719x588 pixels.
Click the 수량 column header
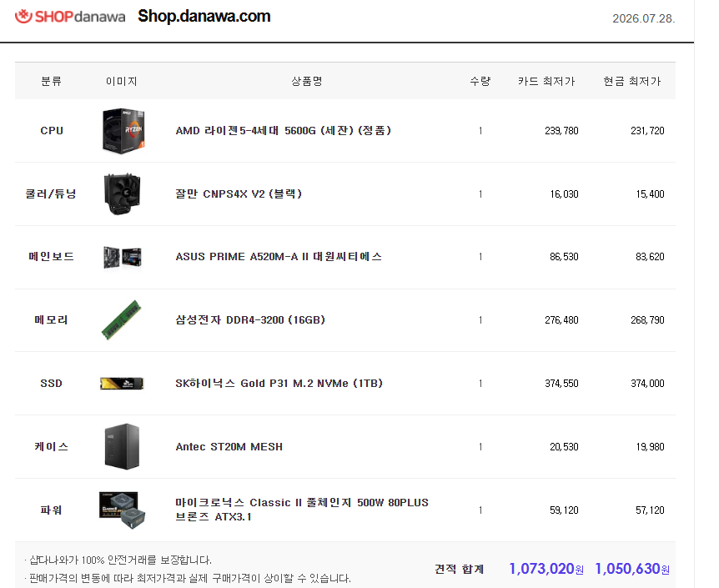480,81
